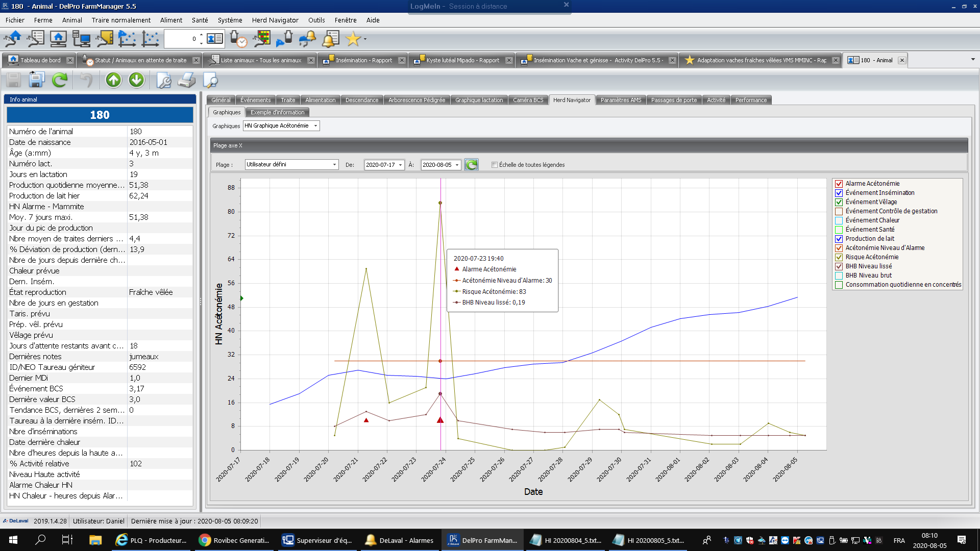Click the green refresh arrow in secondary toolbar

click(x=60, y=80)
